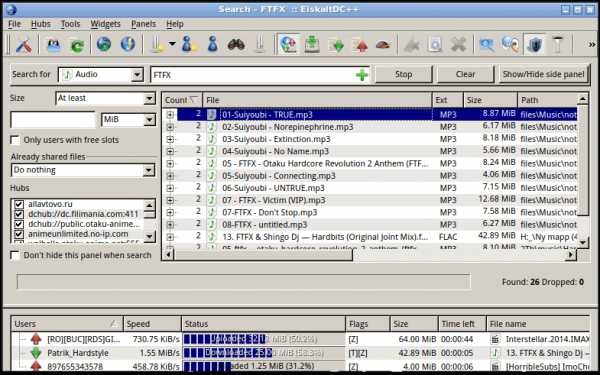The width and height of the screenshot is (600, 375).
Task: Click the highlighted globe-search toolbar icon
Action: (289, 44)
